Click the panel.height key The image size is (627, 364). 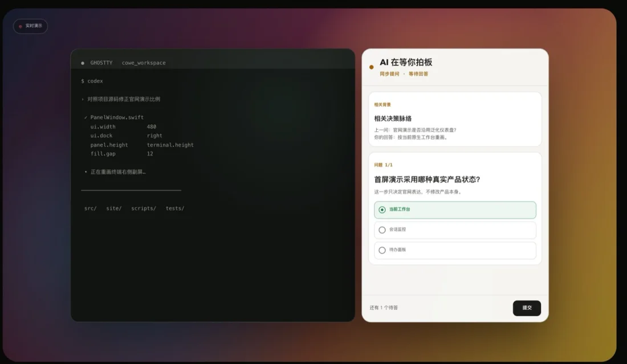point(109,145)
